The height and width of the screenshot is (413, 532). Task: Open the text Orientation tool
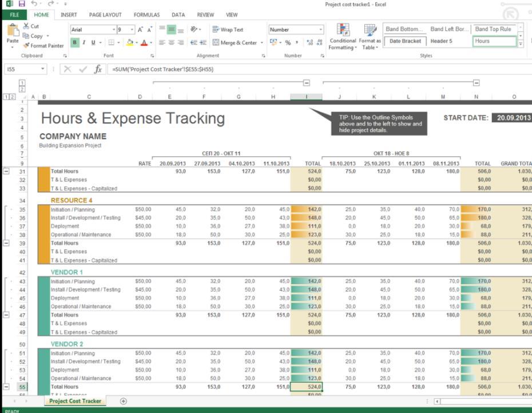coord(194,30)
